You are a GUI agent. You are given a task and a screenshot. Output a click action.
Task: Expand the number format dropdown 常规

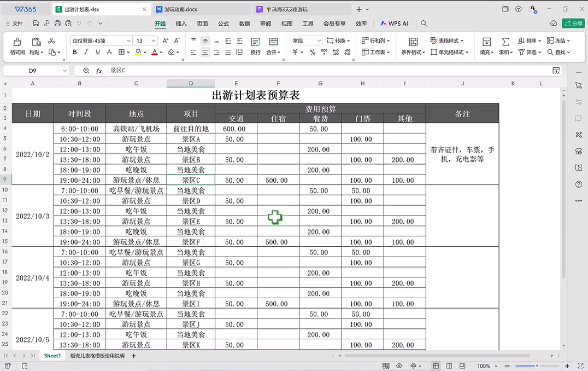coord(306,41)
